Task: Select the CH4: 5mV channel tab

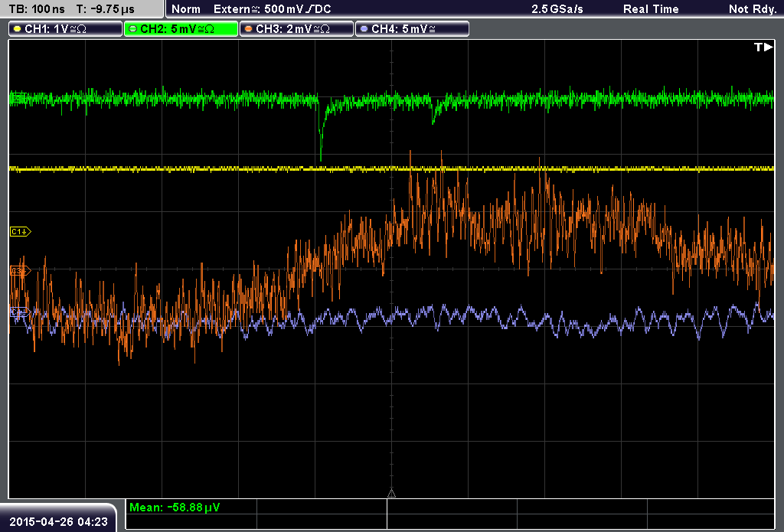Action: (x=411, y=29)
